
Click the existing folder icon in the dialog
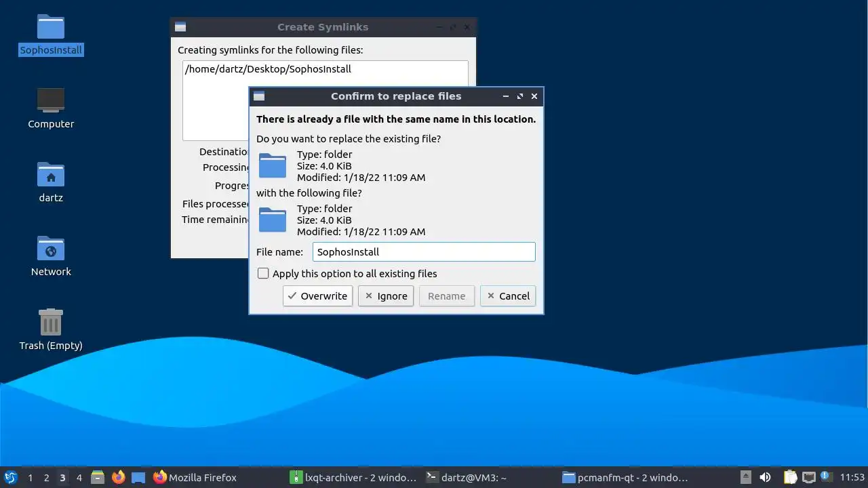click(273, 165)
